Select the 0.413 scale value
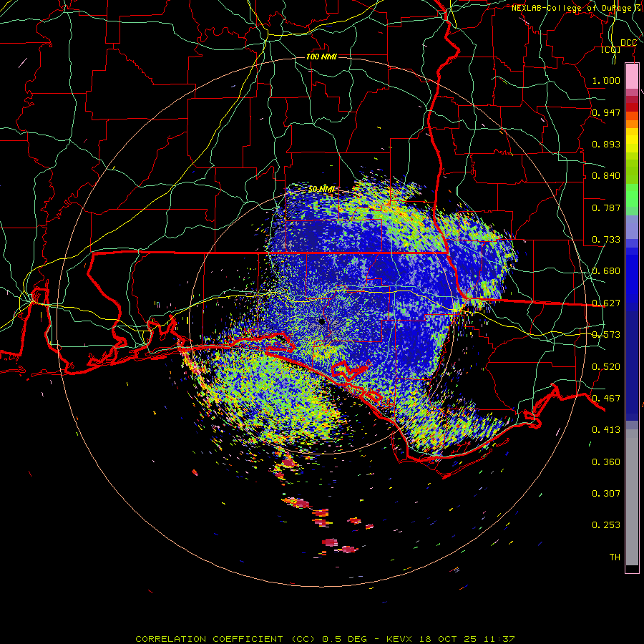 (606, 430)
